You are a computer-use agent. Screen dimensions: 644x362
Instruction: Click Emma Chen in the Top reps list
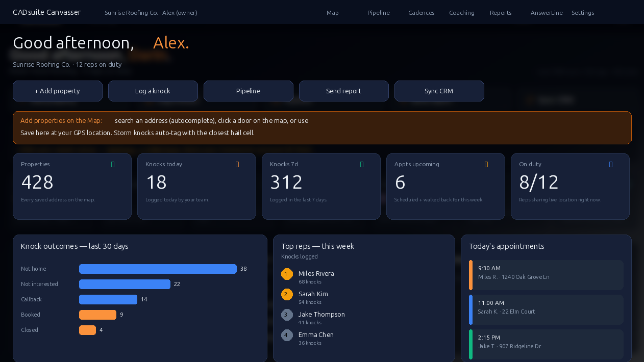[316, 335]
